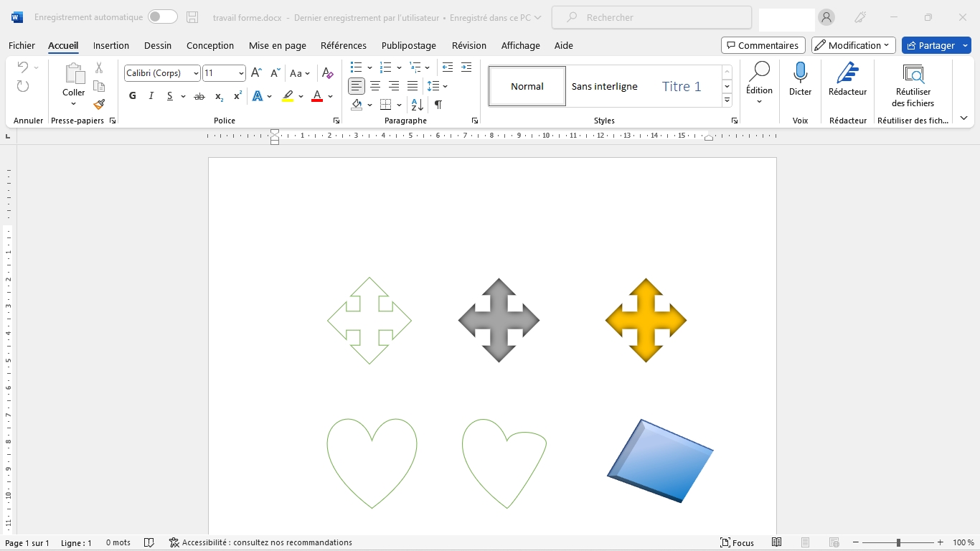Open the Calibri font name dropdown
Screen dimensions: 980x551
(196, 73)
